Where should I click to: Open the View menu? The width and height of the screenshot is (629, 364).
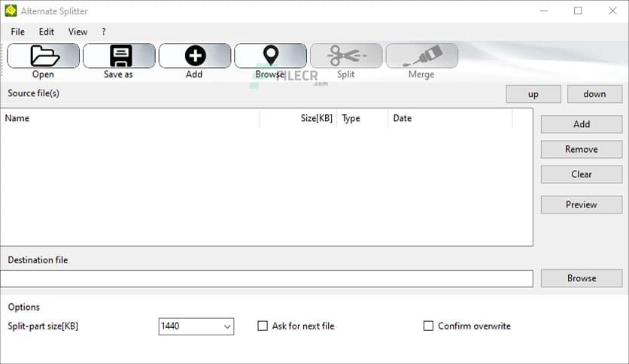(x=77, y=32)
